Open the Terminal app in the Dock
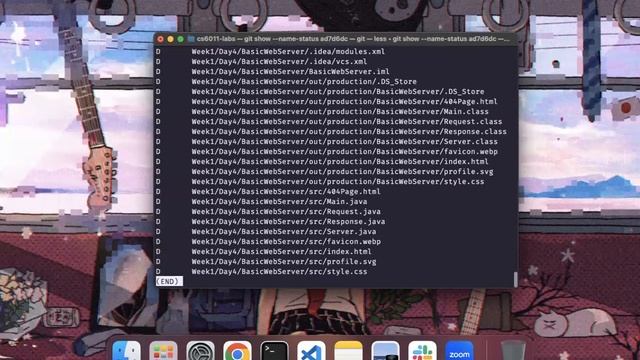Screen dimensions: 640x360 tap(274, 351)
